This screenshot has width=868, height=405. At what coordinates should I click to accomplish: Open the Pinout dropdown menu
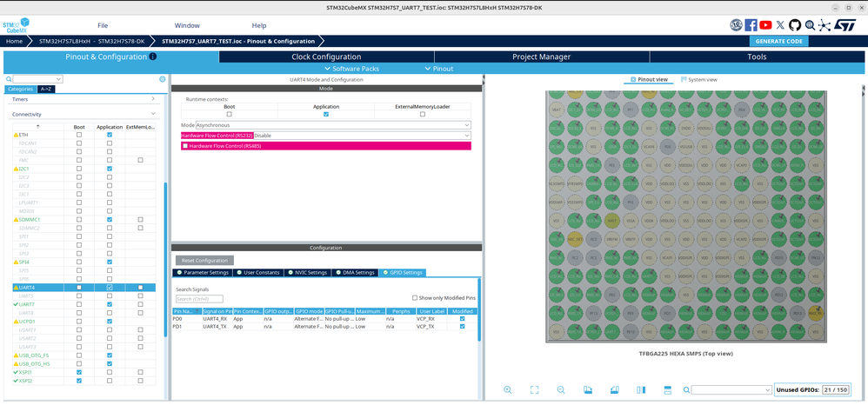coord(439,69)
